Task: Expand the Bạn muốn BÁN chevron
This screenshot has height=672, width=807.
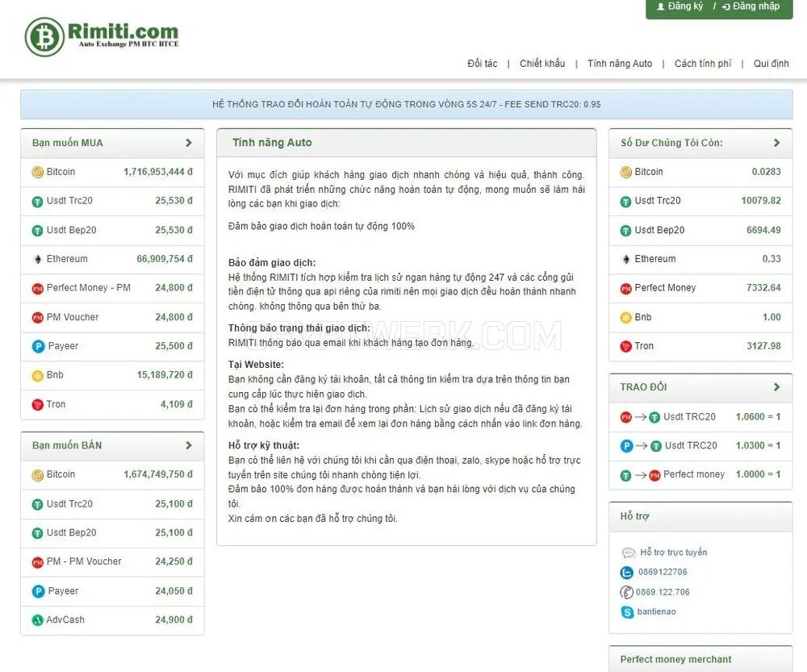Action: (x=188, y=445)
